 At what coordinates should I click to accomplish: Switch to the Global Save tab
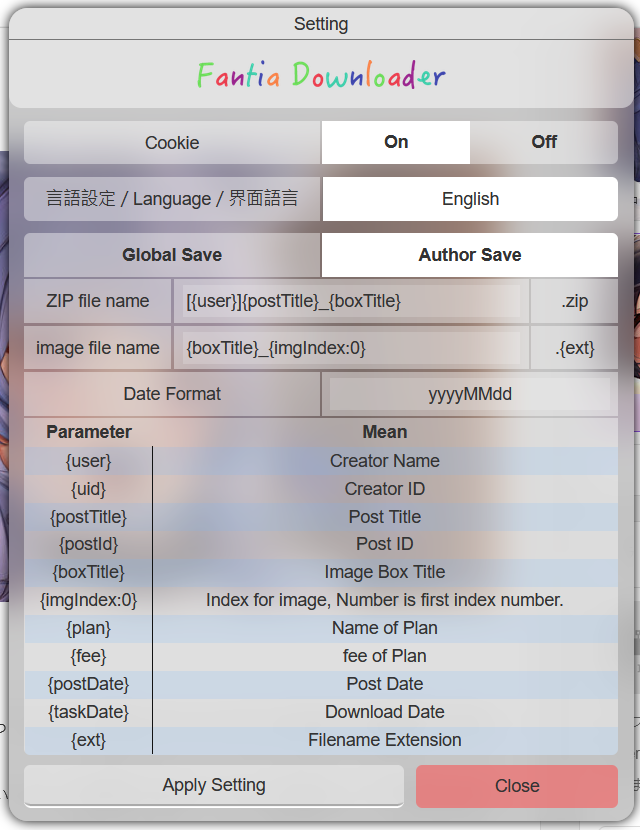pyautogui.click(x=172, y=255)
